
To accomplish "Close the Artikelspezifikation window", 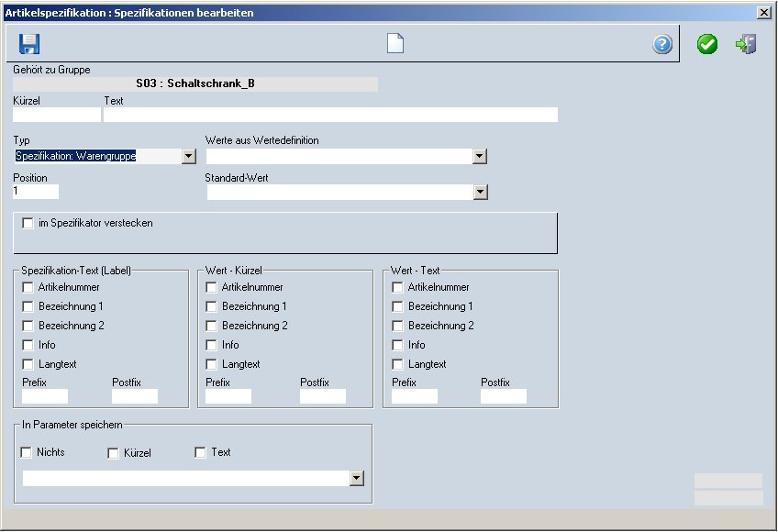I will pos(763,13).
